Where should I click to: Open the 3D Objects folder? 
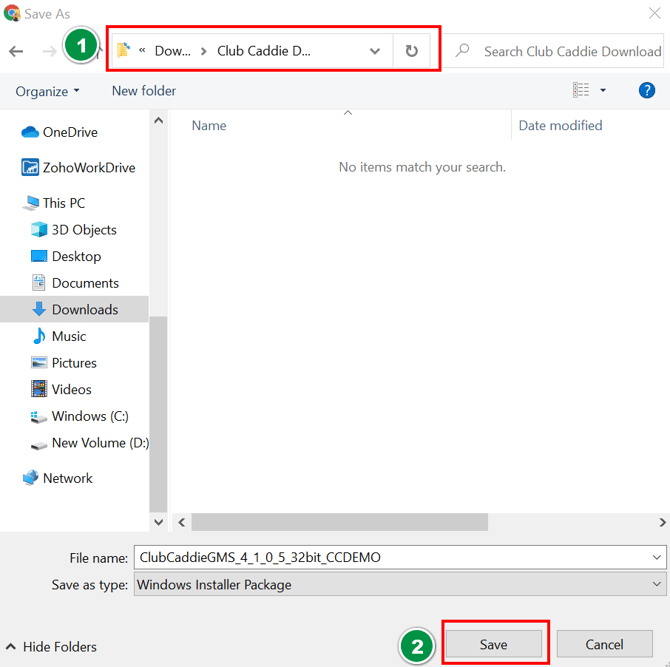coord(73,230)
